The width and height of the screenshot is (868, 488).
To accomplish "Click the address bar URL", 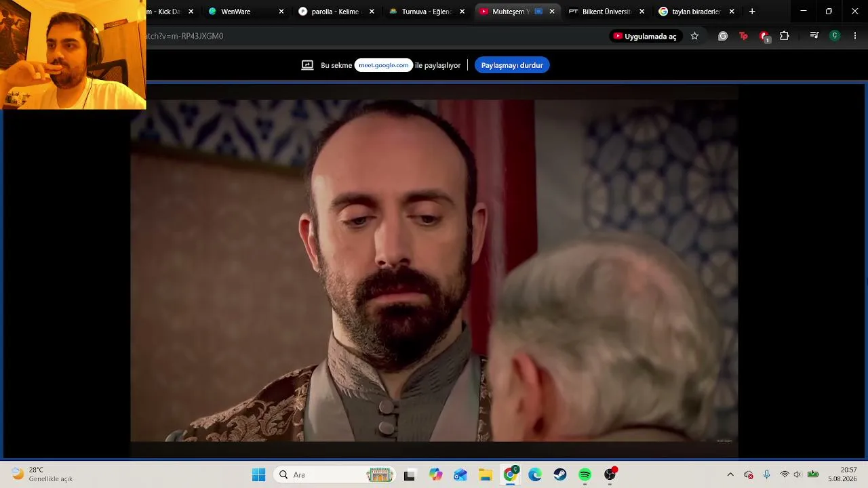I will tap(184, 36).
